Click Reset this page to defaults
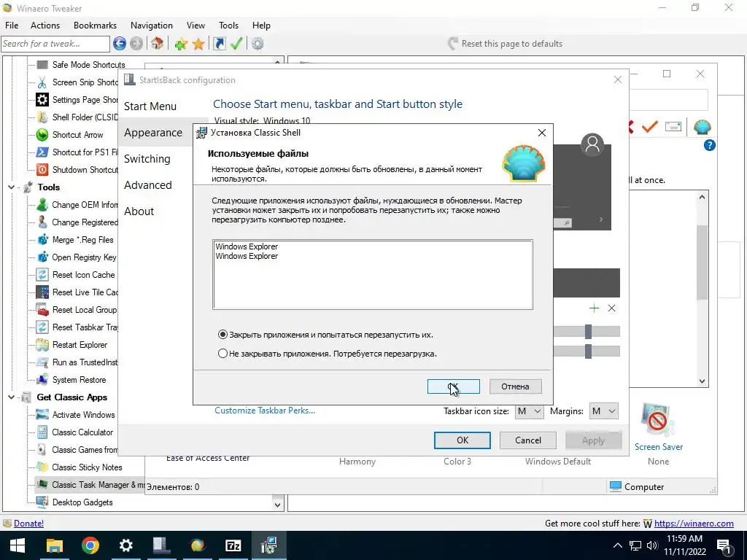747x560 pixels. pyautogui.click(x=506, y=44)
